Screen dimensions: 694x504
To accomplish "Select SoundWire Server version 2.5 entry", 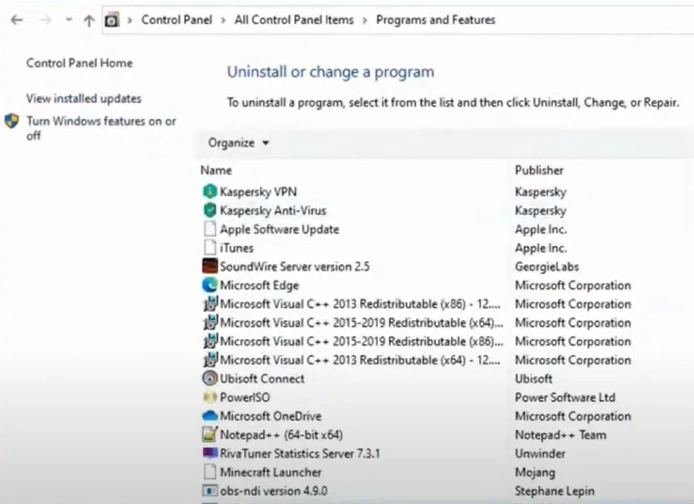I will click(294, 266).
